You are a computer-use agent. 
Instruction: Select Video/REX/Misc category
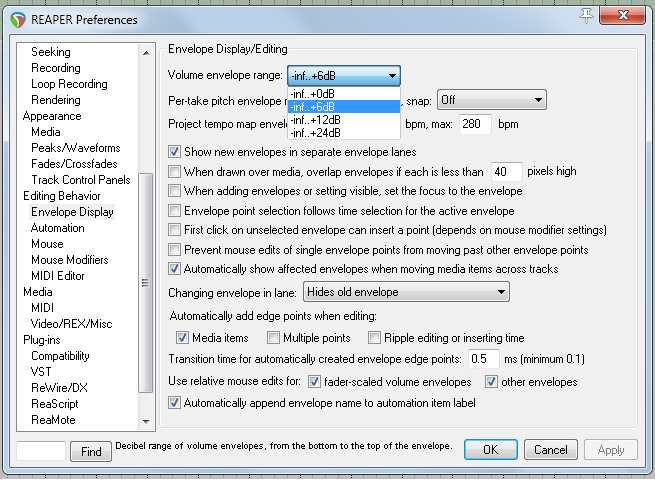[x=72, y=324]
